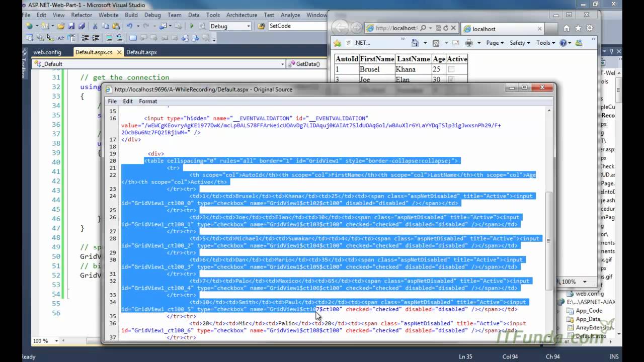Decrease line indent icon
The image size is (644, 362).
pyautogui.click(x=85, y=38)
